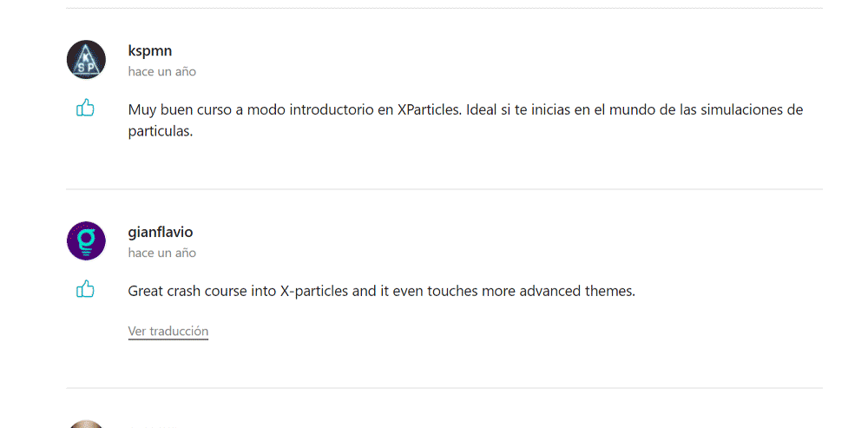Click the word 'particulas.' on the second line
Image resolution: width=868 pixels, height=428 pixels.
(x=161, y=132)
